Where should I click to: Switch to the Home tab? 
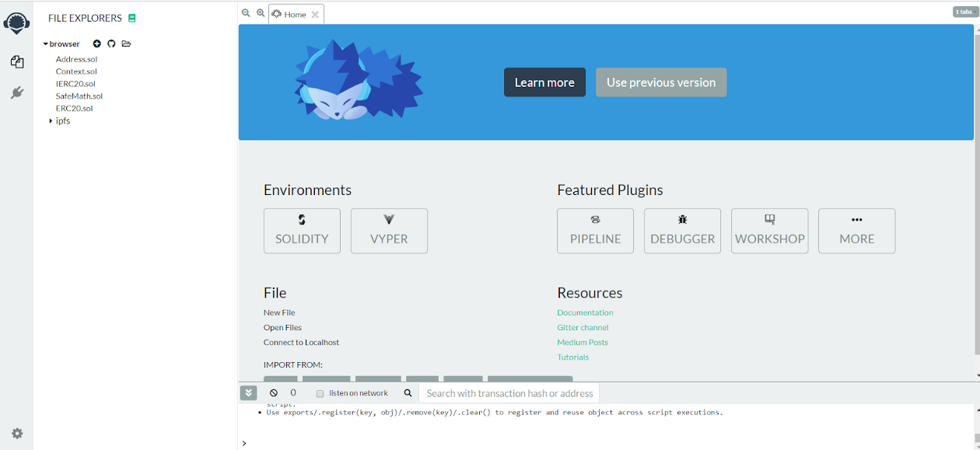point(295,14)
